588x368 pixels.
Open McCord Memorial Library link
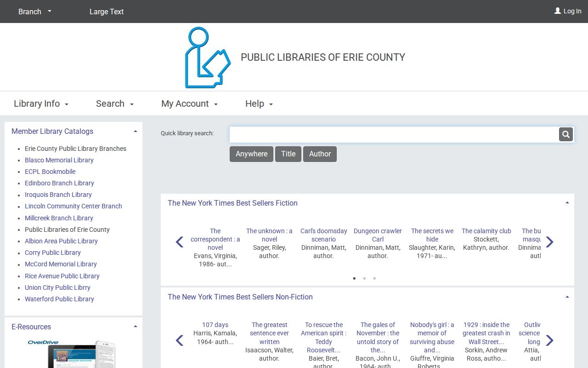pyautogui.click(x=61, y=264)
